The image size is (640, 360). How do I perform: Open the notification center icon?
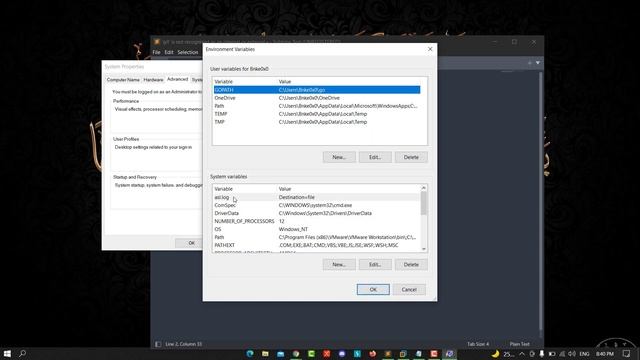click(627, 354)
